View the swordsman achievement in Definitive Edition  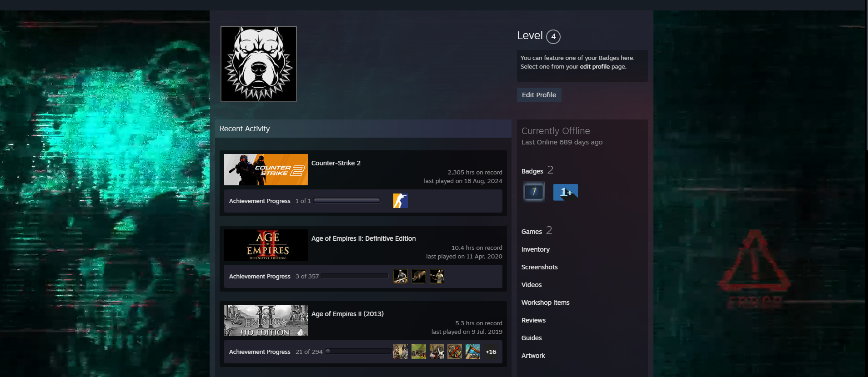[x=401, y=276]
